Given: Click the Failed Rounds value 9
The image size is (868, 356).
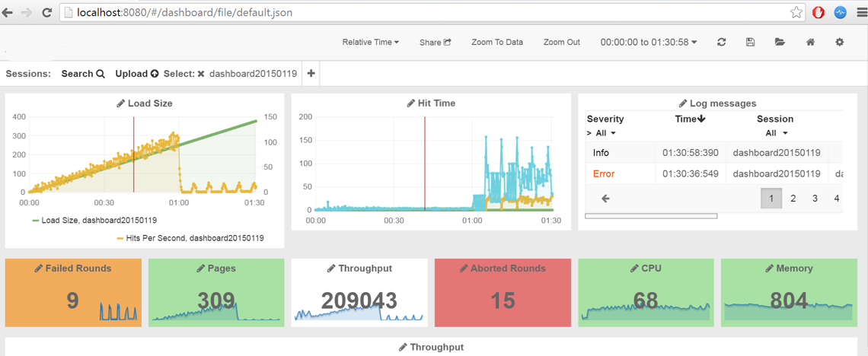Looking at the screenshot, I should tap(72, 300).
